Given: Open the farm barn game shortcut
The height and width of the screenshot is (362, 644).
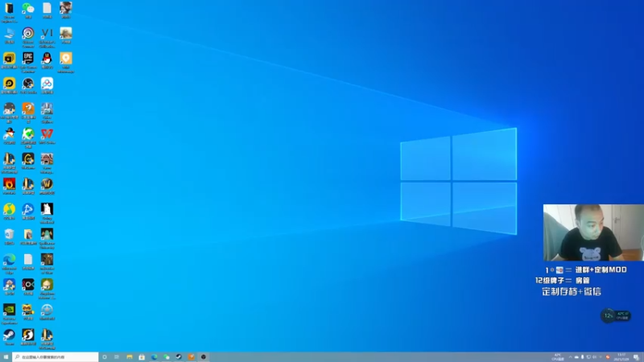Looking at the screenshot, I should click(47, 163).
